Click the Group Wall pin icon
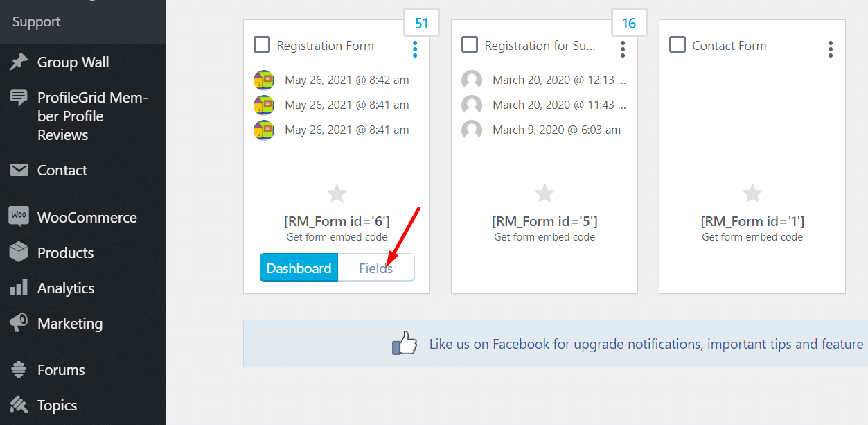868x425 pixels. (19, 62)
